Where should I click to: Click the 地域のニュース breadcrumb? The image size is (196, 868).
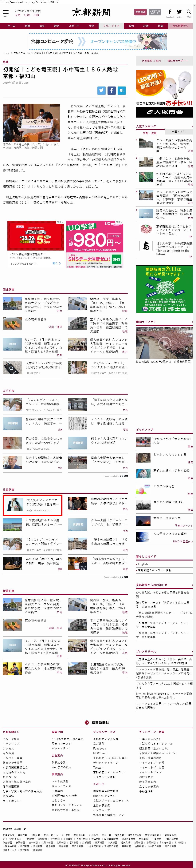[x=22, y=53]
